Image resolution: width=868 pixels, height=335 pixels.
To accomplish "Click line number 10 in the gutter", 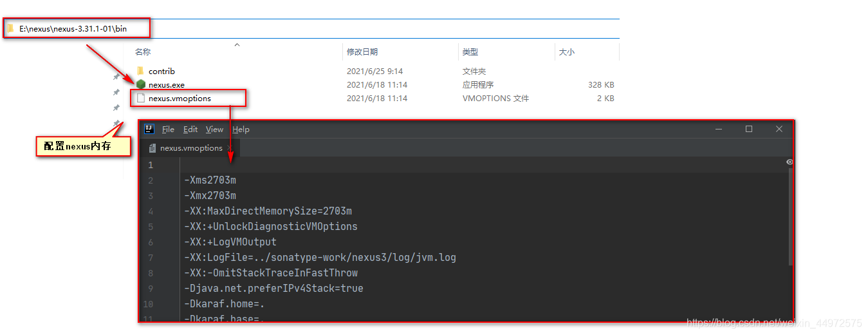I will pos(149,304).
